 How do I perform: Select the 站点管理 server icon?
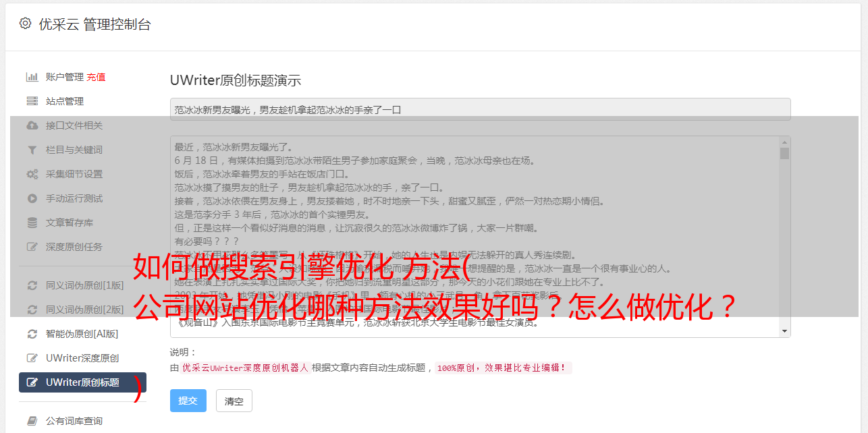(x=32, y=101)
